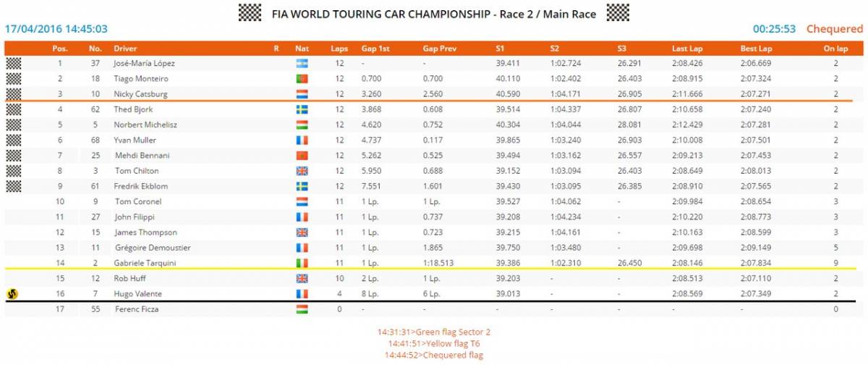Click the Sweden flag for Thed Bjork
868x365 pixels.
tap(302, 109)
